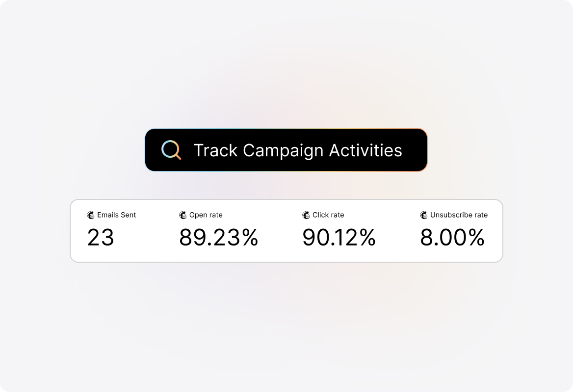Click the orange magnifying glass search icon
Image resolution: width=573 pixels, height=392 pixels.
tap(170, 150)
